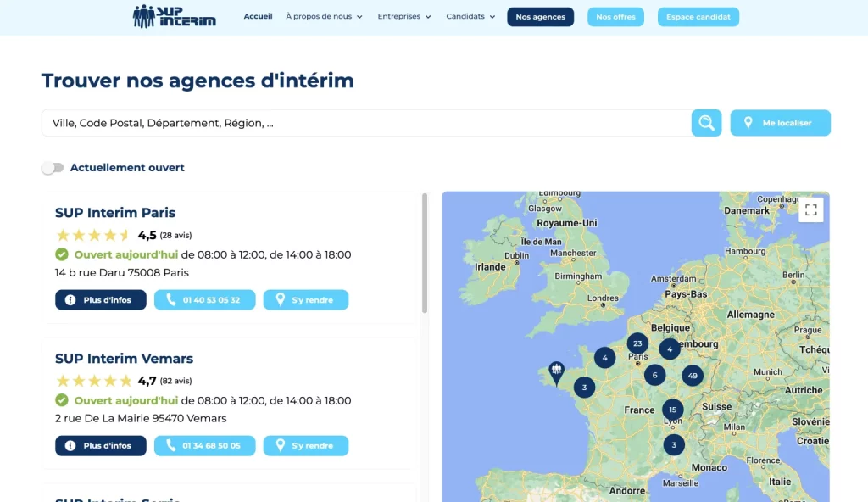The height and width of the screenshot is (502, 868).
Task: Click S'y rendre for SUP Interim Paris
Action: 305,300
